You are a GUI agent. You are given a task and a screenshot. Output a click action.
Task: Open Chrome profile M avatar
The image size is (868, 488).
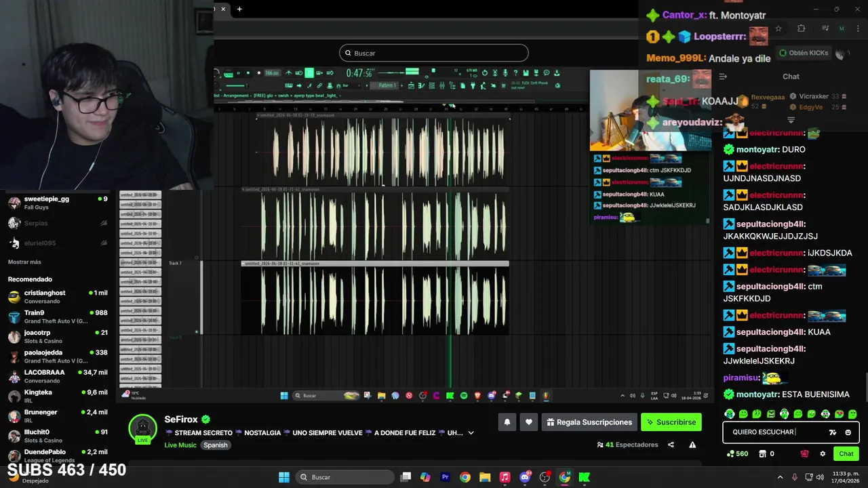(x=842, y=28)
